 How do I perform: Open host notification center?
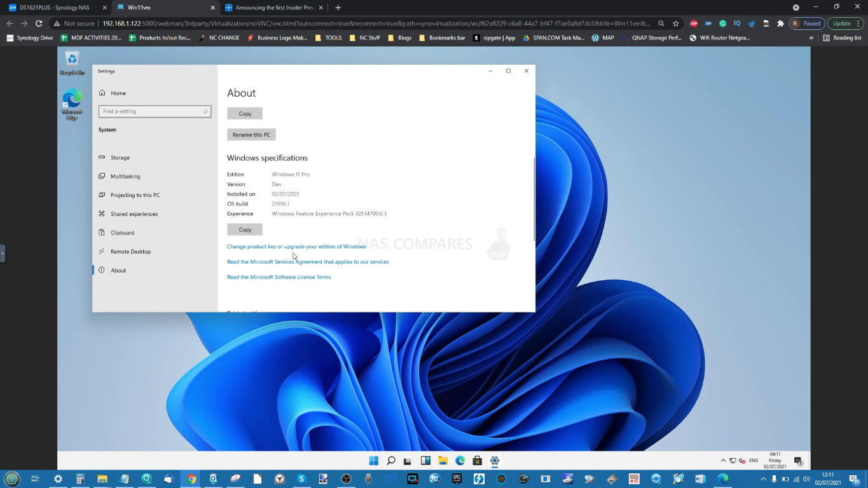pos(857,479)
